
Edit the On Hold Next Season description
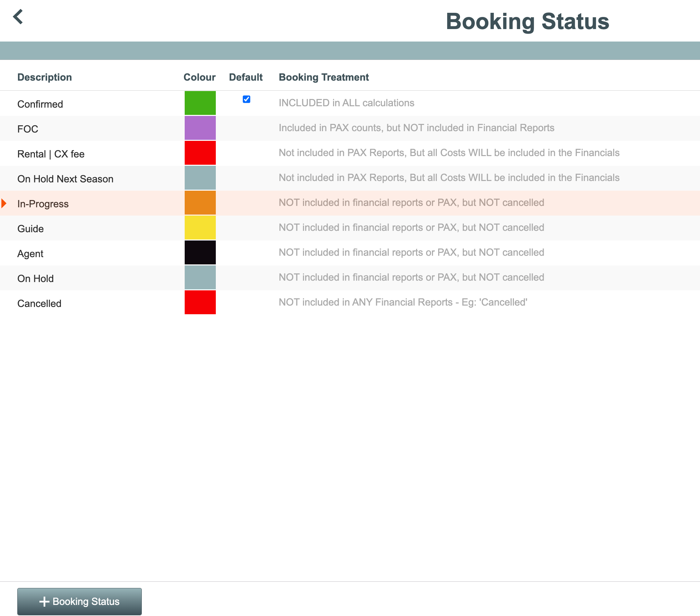click(65, 179)
